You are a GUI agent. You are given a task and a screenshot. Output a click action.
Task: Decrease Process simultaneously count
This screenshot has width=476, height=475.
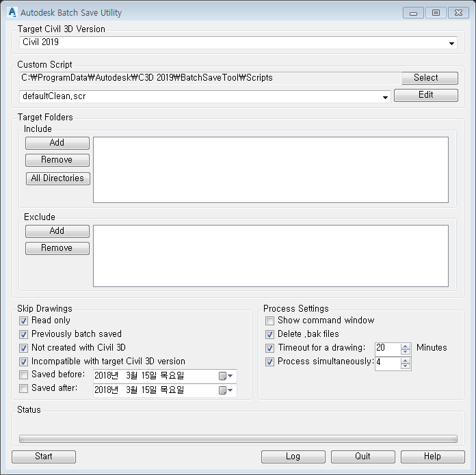[406, 366]
